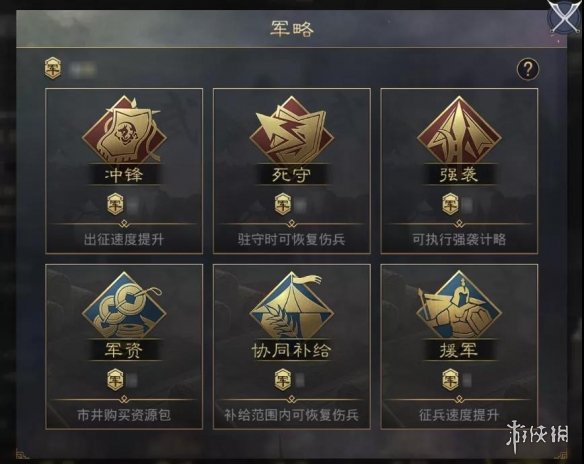Viewport: 584px width, 464px height.
Task: Open help via the question mark icon
Action: pos(527,69)
